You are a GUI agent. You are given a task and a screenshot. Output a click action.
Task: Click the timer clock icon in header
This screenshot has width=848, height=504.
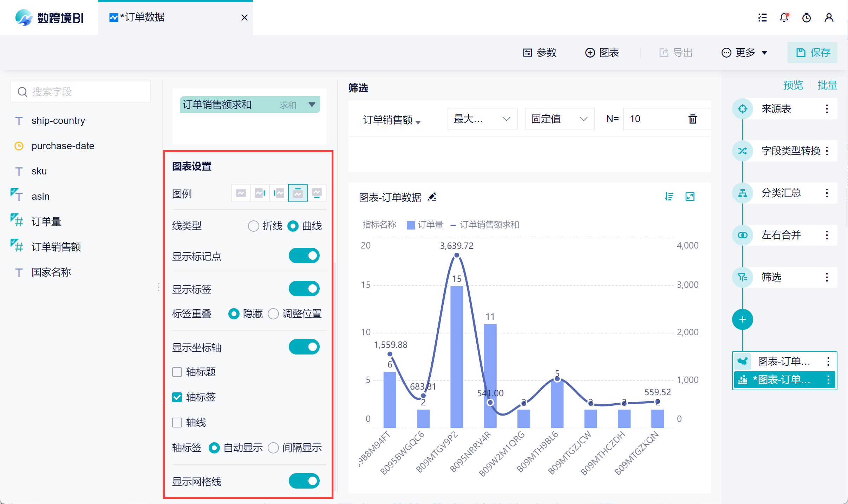[806, 18]
